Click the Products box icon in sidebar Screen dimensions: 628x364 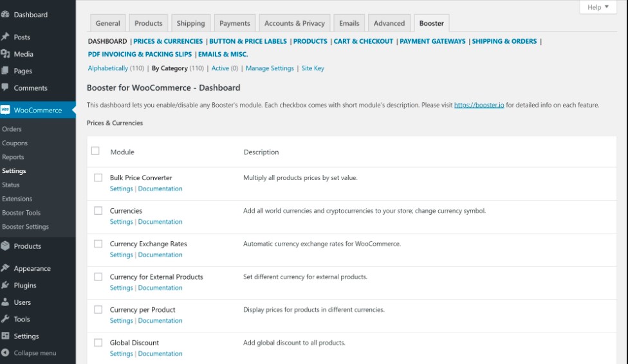[5, 246]
